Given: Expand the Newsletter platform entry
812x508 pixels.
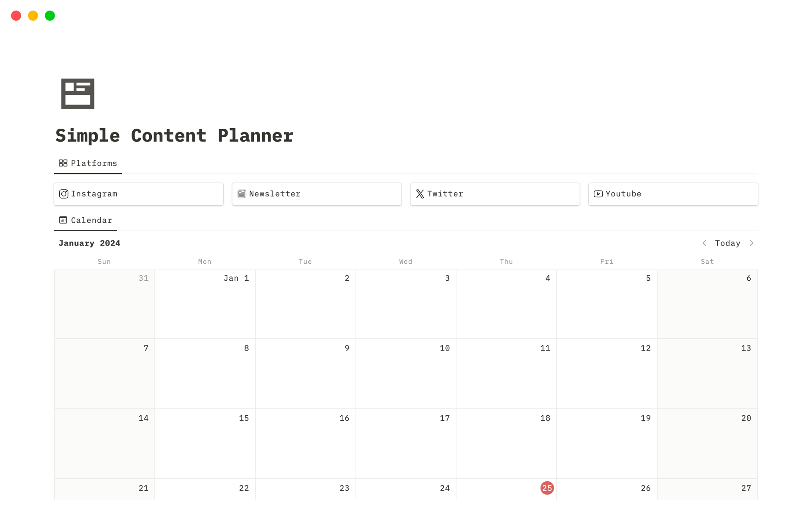Looking at the screenshot, I should pyautogui.click(x=316, y=194).
